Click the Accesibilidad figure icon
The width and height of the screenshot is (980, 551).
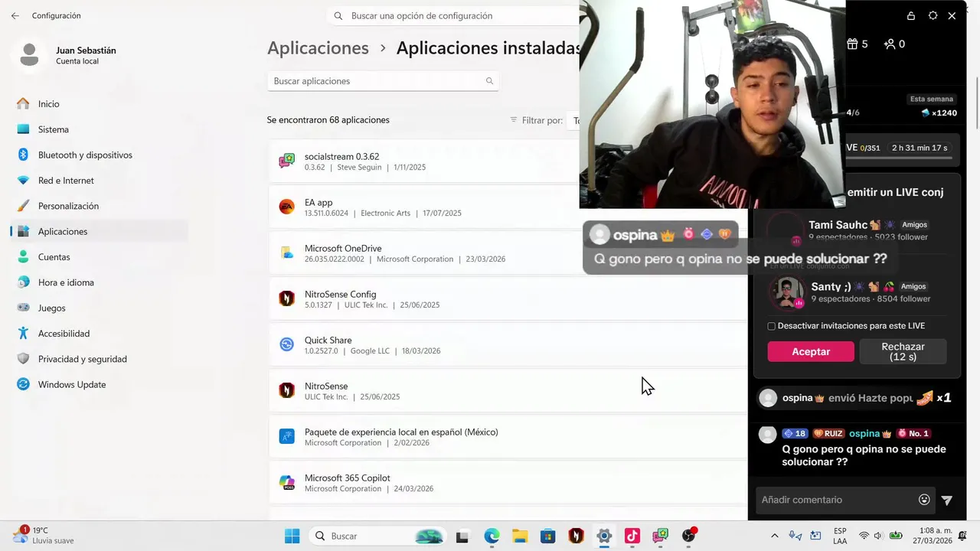tap(23, 334)
